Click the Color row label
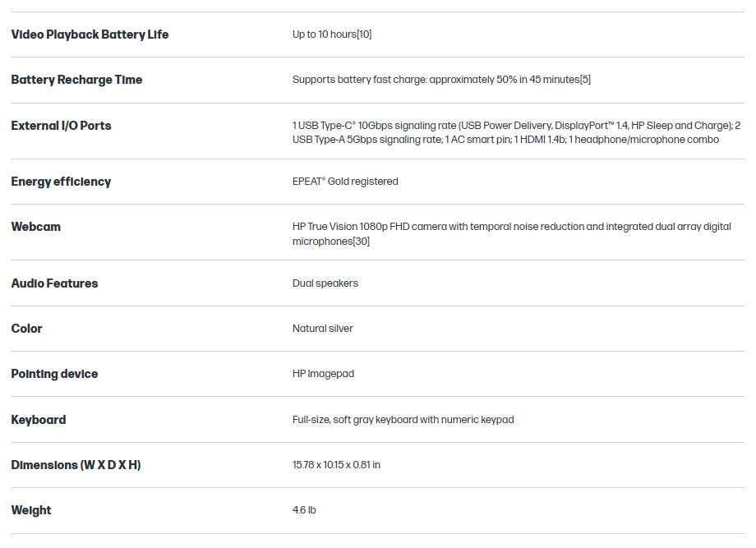 coord(26,329)
